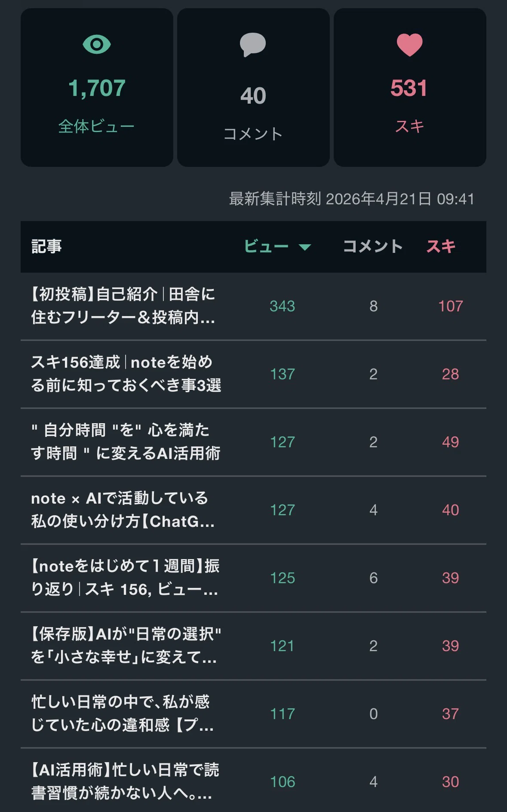Viewport: 507px width, 812px height.
Task: Sort the table by スキ column
Action: point(441,246)
